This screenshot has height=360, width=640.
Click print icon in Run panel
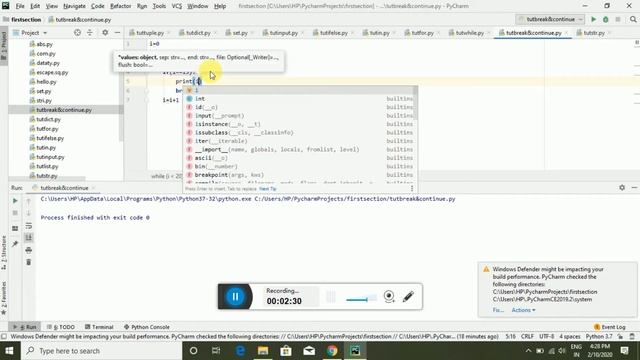tap(29, 250)
